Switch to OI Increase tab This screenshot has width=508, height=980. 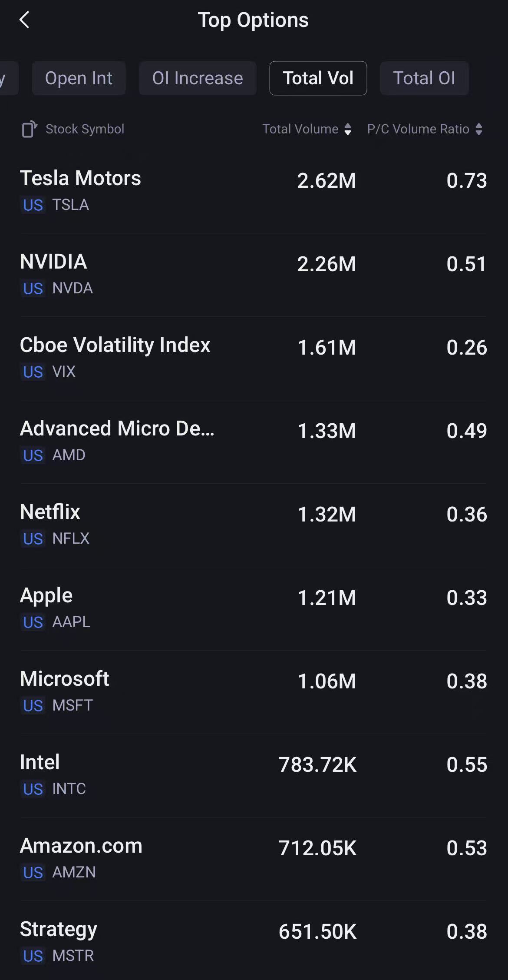tap(198, 78)
